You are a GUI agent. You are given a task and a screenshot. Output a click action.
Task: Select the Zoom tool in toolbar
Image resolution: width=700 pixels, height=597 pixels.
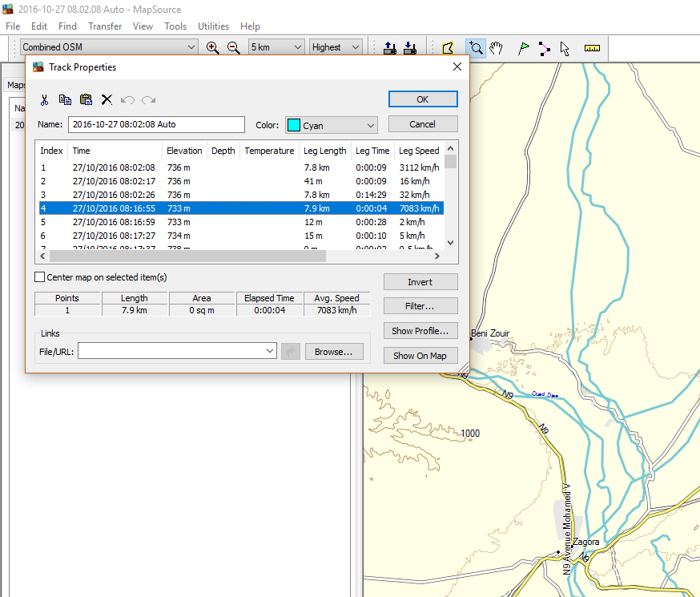click(x=476, y=48)
